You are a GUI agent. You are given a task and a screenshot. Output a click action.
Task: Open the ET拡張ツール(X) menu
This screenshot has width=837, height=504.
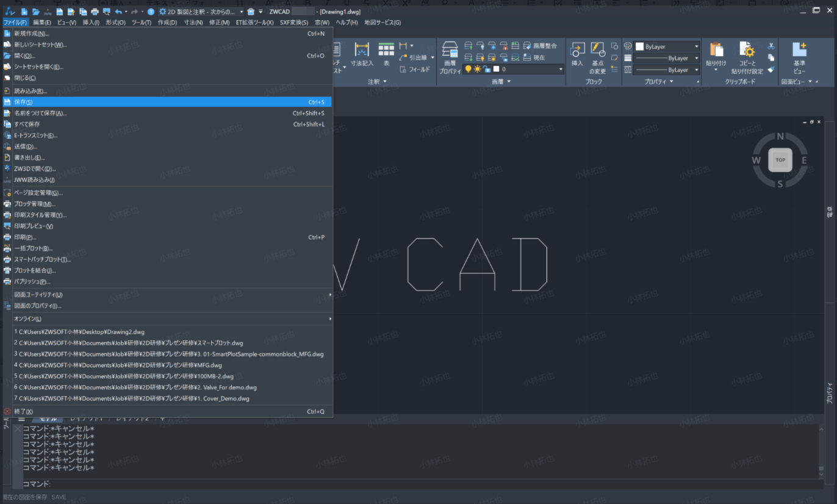[255, 23]
